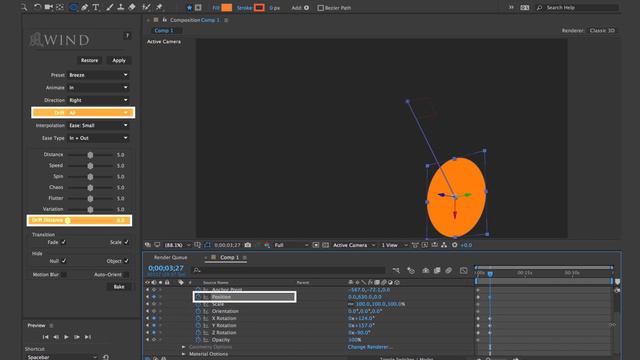Toggle the draft 3D icon in timeline

[x=411, y=270]
